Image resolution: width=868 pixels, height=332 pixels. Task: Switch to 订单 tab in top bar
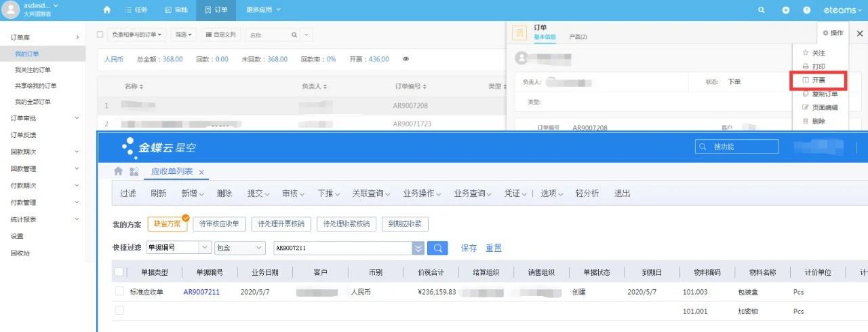point(216,10)
